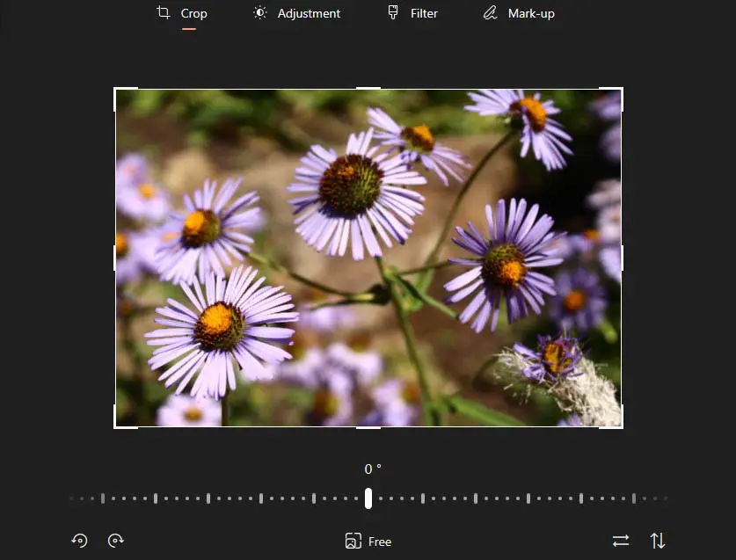Screen dimensions: 736x560
Task: Switch to the Mark-up tab
Action: coord(519,13)
